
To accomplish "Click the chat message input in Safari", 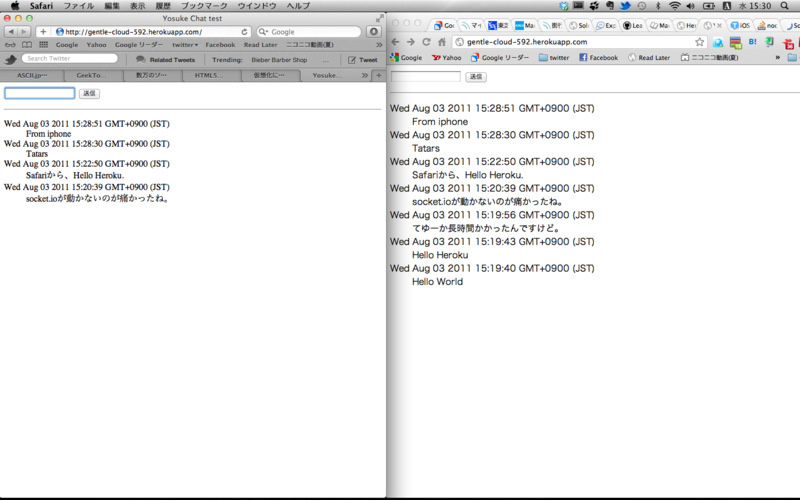I will (40, 93).
